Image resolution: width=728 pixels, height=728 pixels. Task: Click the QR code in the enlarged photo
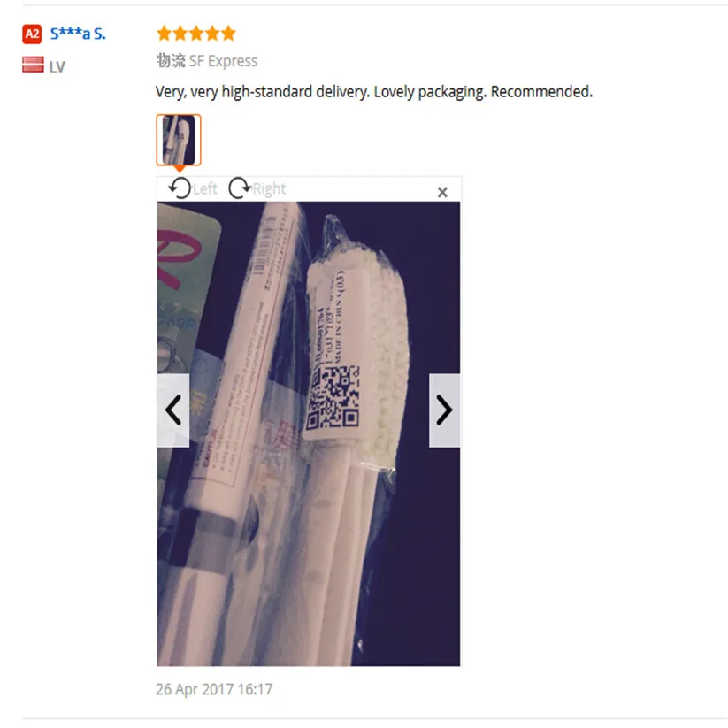[x=333, y=397]
